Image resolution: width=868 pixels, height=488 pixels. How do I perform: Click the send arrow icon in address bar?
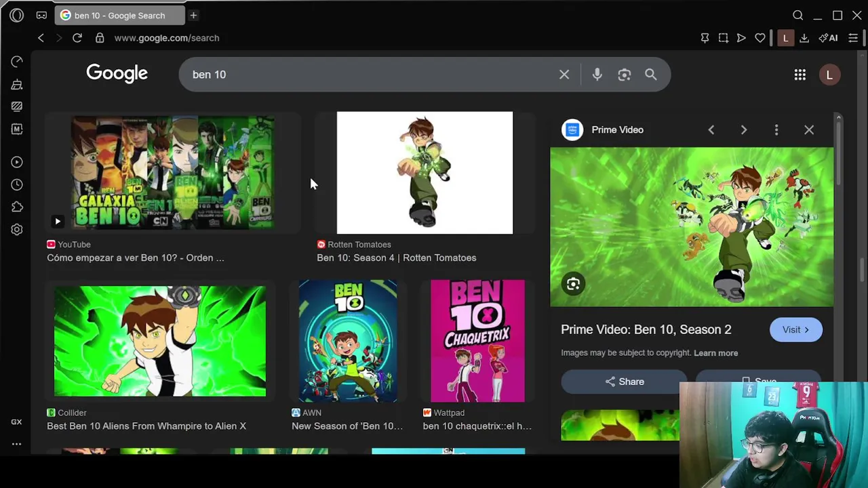741,38
